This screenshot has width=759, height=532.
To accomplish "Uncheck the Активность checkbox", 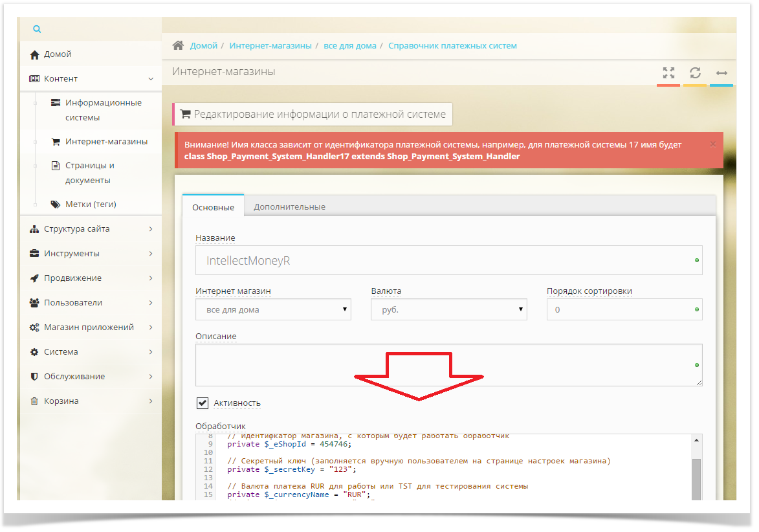I will point(203,403).
